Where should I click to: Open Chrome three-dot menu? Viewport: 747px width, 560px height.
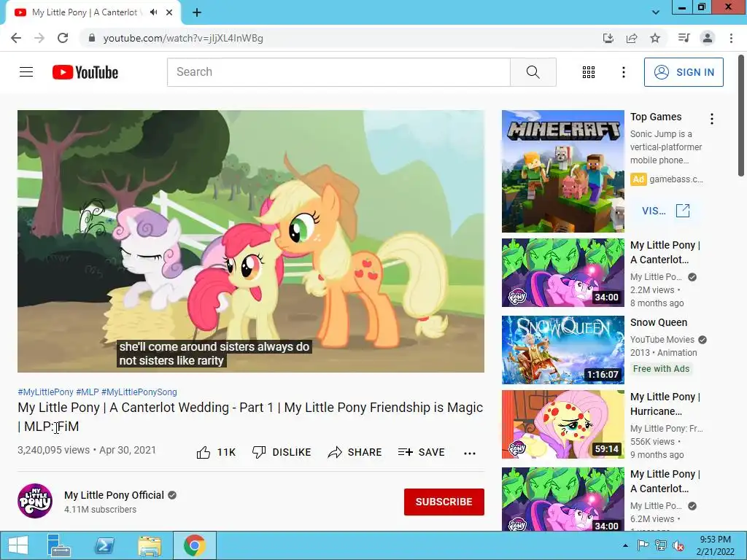pos(731,38)
